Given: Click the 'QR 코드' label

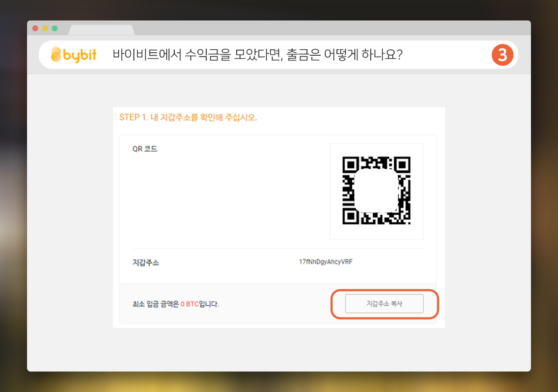Looking at the screenshot, I should 145,149.
